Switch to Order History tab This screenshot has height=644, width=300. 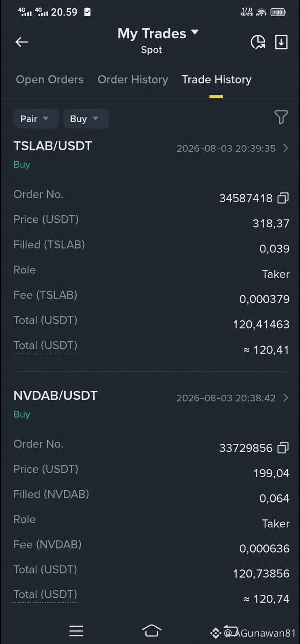point(133,80)
